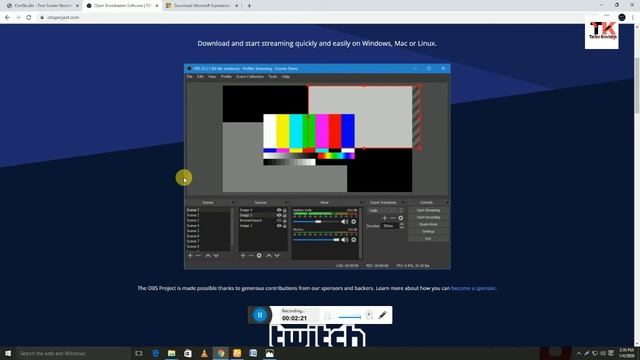This screenshot has height=360, width=640.
Task: Open File Explorer from taskbar
Action: [171, 353]
